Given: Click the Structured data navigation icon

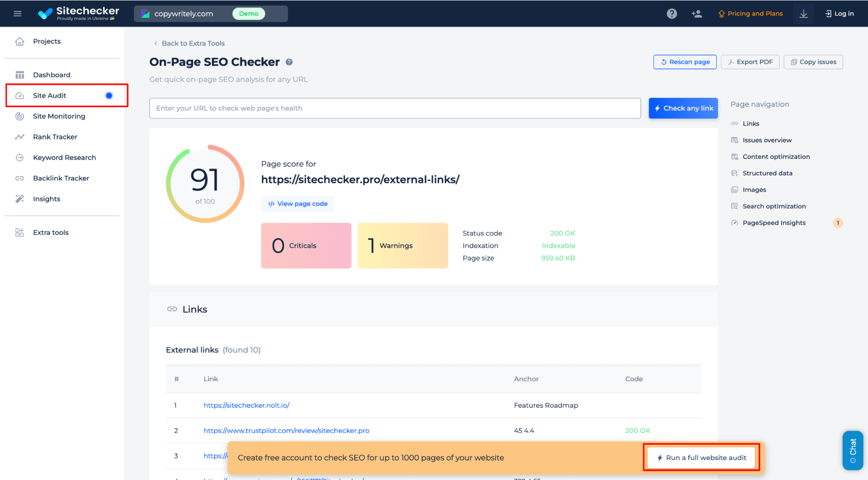Looking at the screenshot, I should [x=734, y=173].
